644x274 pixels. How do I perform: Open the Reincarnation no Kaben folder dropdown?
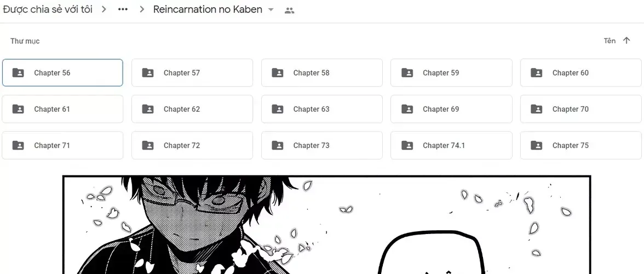click(271, 10)
